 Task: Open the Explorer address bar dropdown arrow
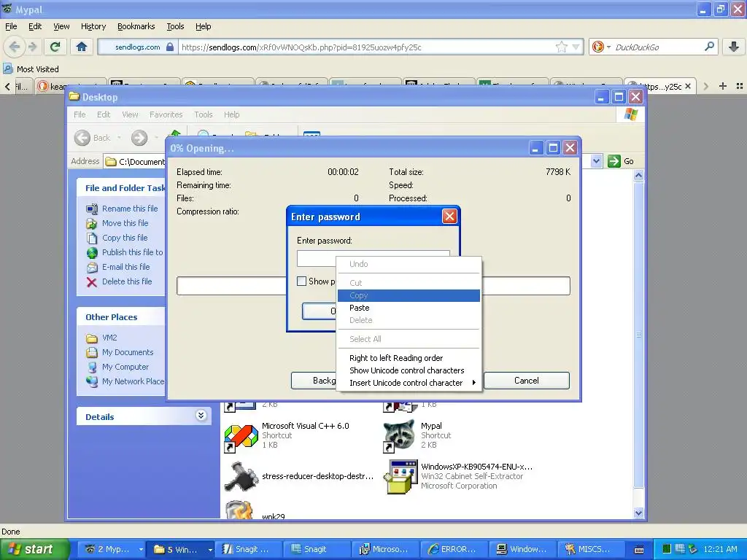[x=597, y=161]
